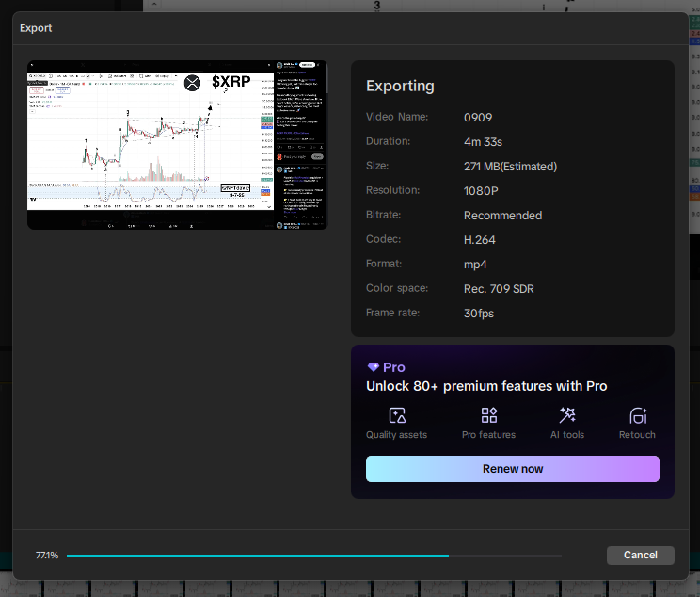Click the video name value 0909

point(478,118)
